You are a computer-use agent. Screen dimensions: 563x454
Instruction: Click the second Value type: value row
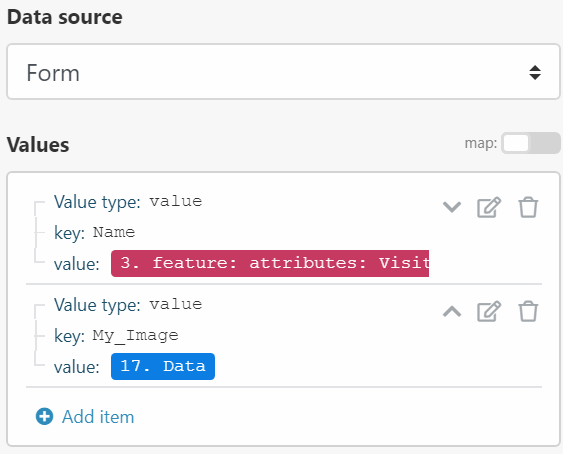point(128,305)
